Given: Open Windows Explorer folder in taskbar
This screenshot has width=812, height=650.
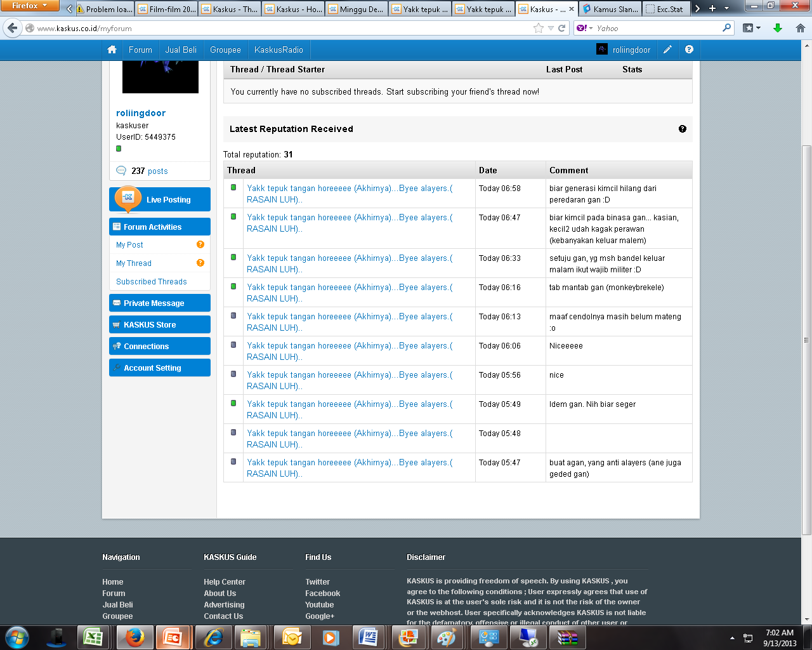Looking at the screenshot, I should pos(251,637).
